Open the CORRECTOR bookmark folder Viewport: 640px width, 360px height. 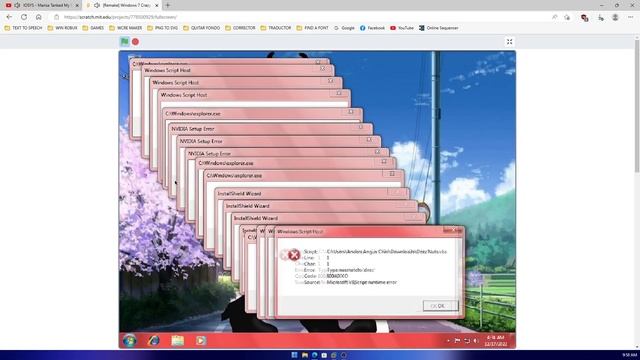pyautogui.click(x=240, y=28)
